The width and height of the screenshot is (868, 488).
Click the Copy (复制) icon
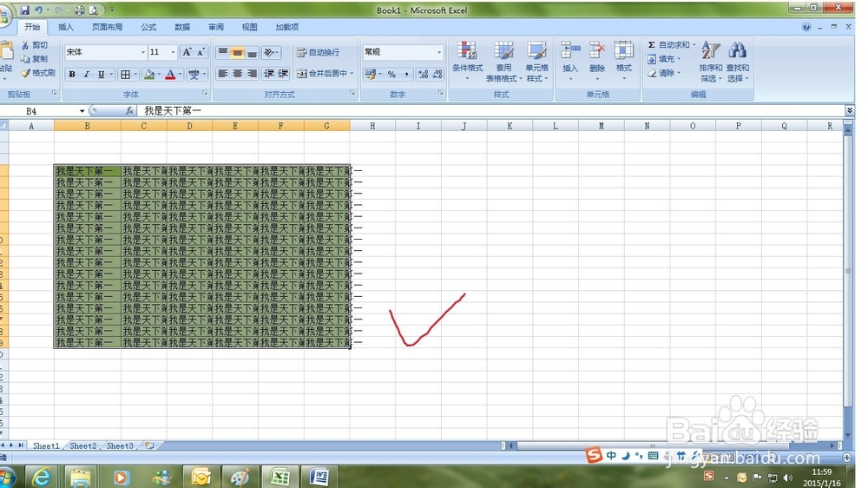point(25,59)
